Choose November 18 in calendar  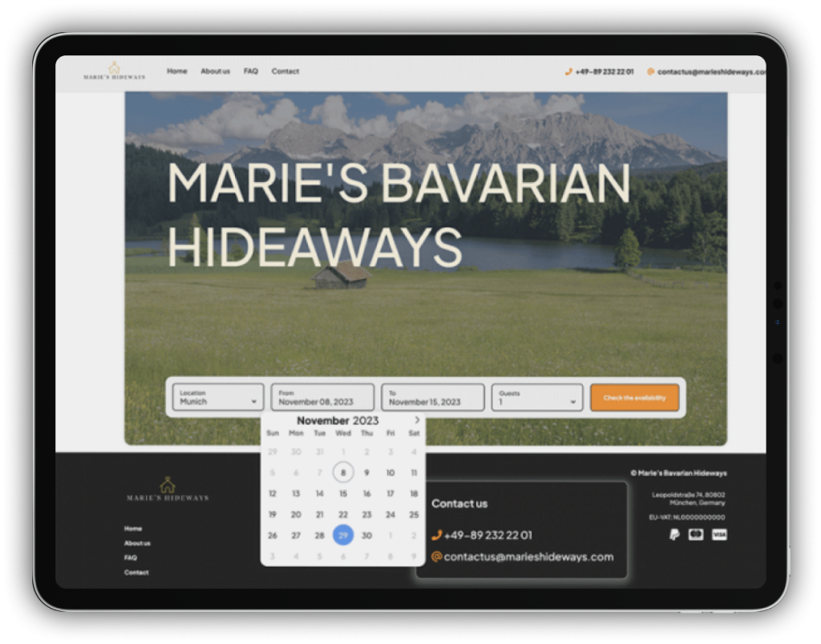tap(414, 493)
